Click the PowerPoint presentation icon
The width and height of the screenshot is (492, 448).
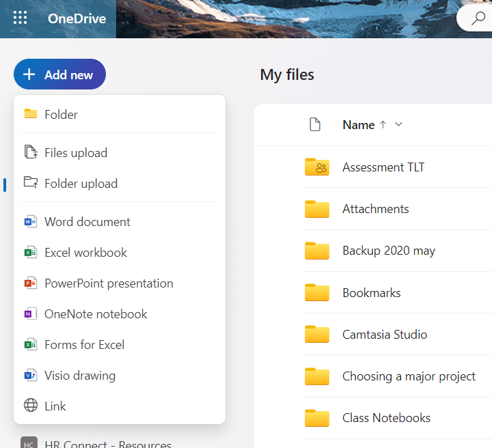click(31, 283)
